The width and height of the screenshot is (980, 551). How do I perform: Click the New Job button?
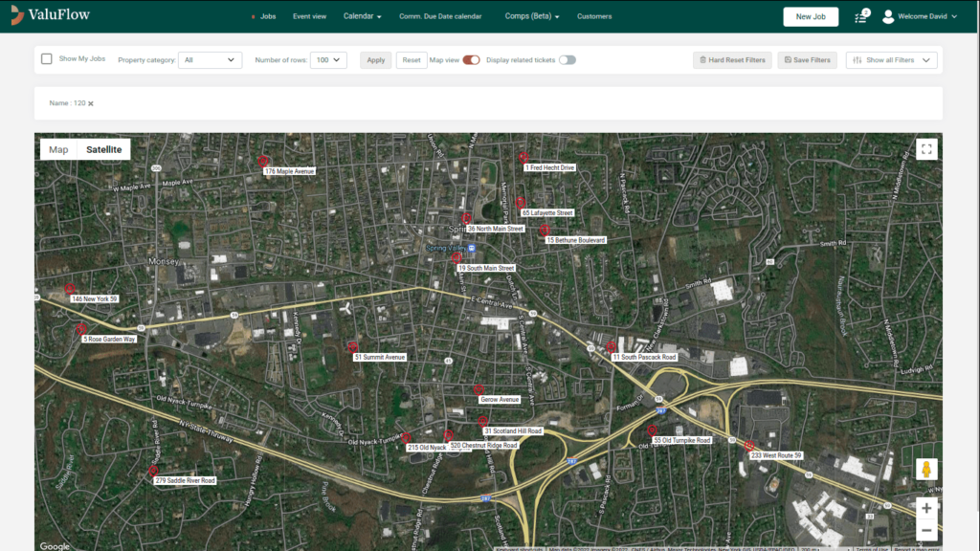point(811,16)
